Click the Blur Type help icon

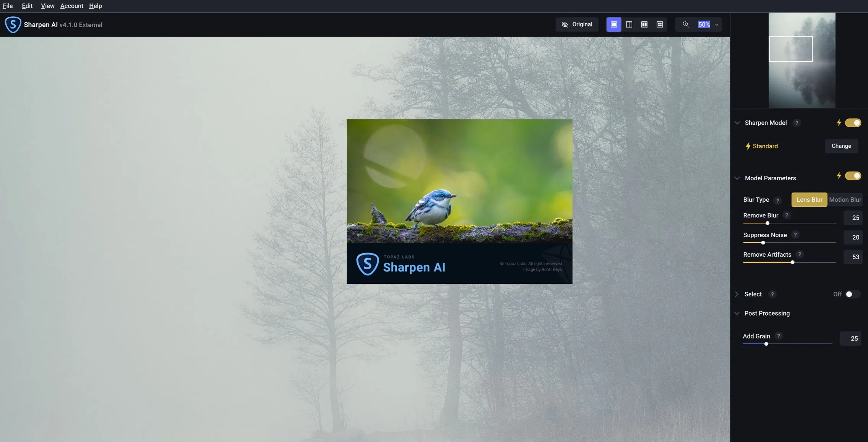(x=777, y=200)
